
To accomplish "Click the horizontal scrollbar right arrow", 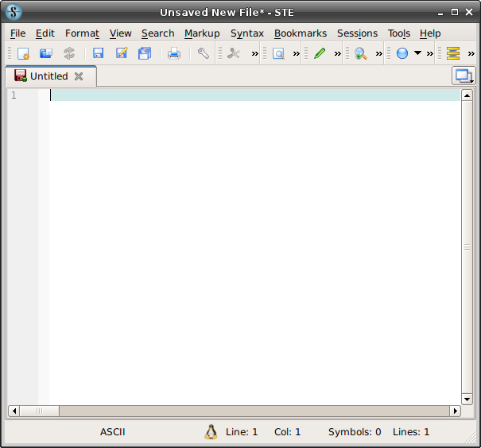I will 456,411.
